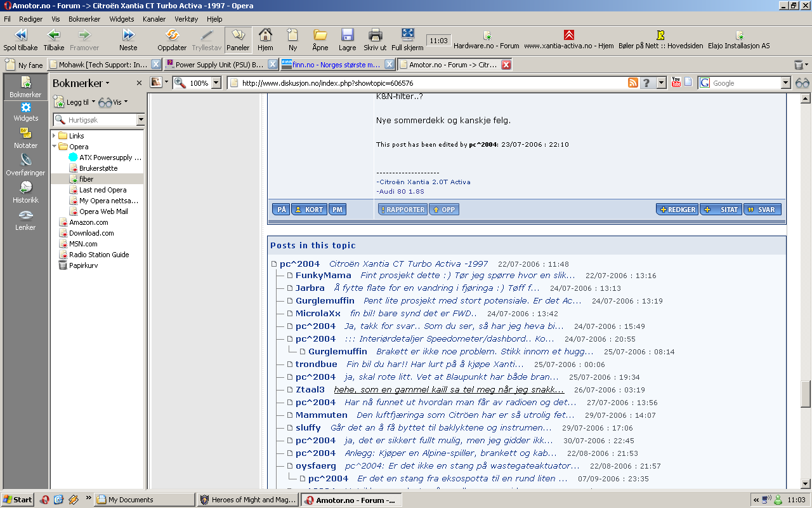Collapse the Opera bookmark folder
Image resolution: width=812 pixels, height=508 pixels.
pos(55,147)
